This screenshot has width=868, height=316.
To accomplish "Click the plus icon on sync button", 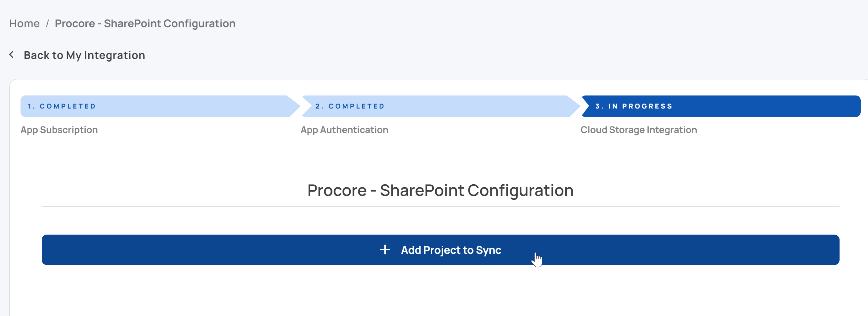I will (x=385, y=249).
